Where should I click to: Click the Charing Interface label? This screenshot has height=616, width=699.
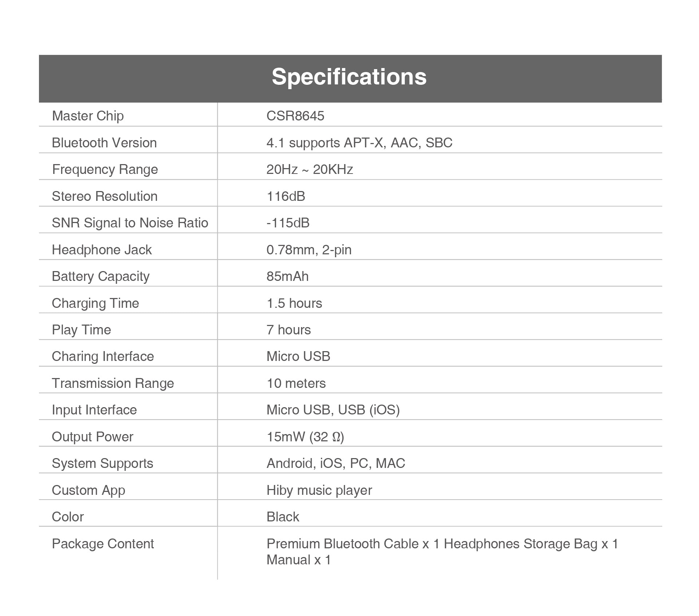103,356
